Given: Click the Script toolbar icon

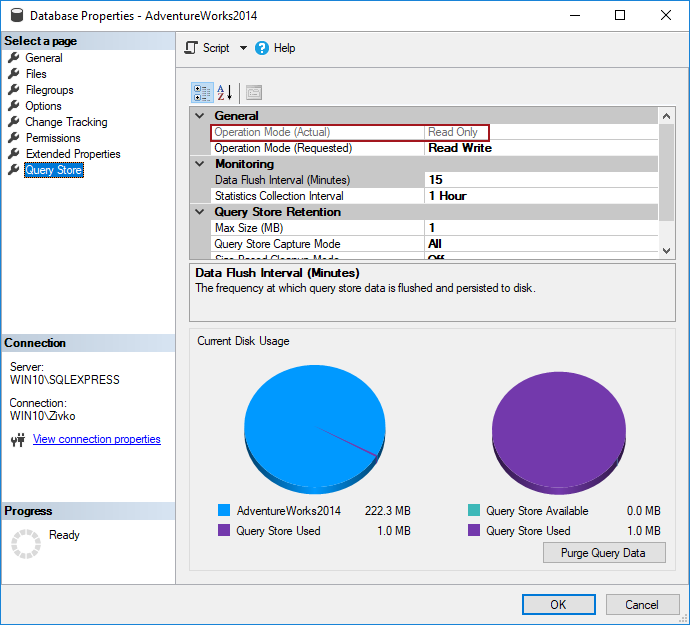Looking at the screenshot, I should point(192,48).
